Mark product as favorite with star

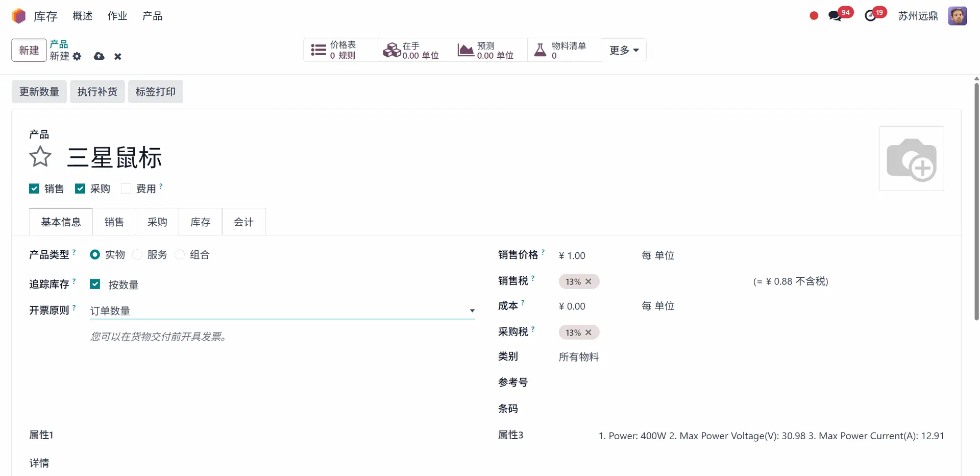[40, 157]
